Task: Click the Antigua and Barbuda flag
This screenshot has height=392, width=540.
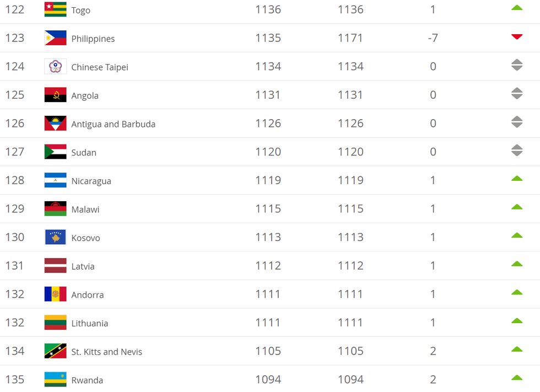Action: (x=55, y=123)
